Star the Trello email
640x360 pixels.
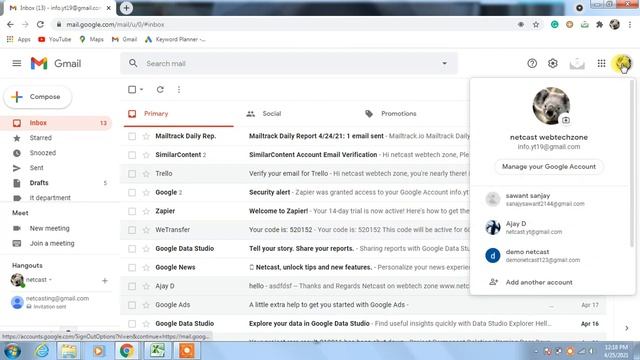coord(146,173)
